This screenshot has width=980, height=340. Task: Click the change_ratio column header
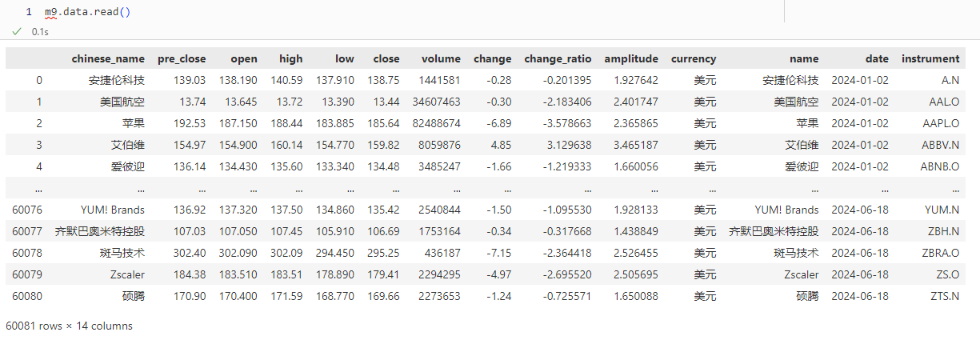tap(558, 58)
